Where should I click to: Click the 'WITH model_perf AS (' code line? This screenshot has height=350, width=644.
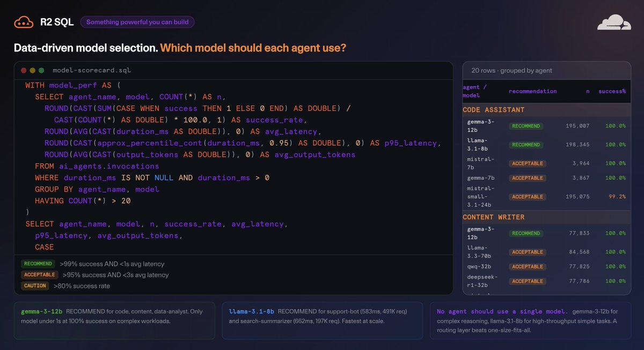pos(74,85)
